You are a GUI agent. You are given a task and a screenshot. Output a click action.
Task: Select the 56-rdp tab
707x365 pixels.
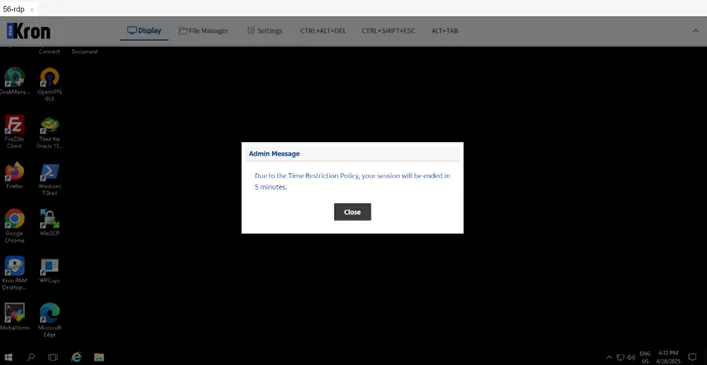pos(14,9)
